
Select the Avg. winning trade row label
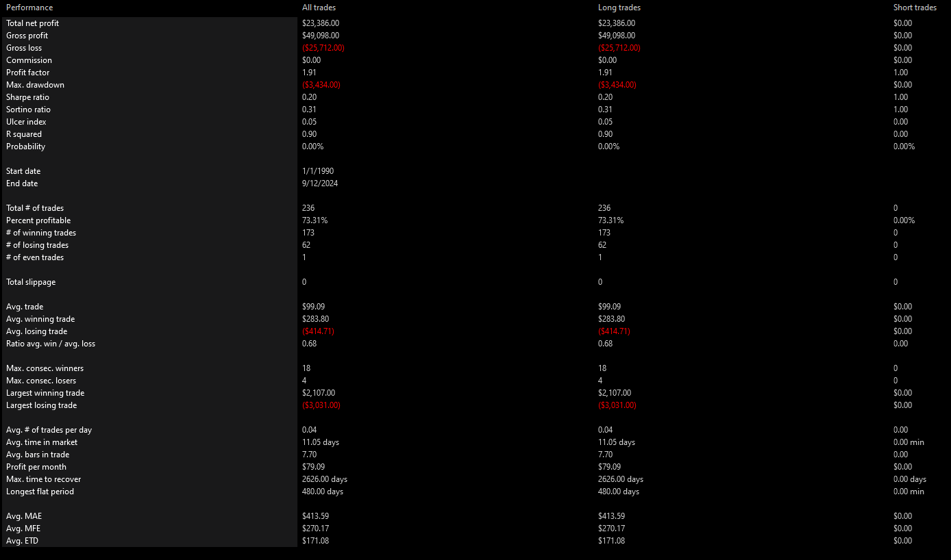tap(40, 319)
